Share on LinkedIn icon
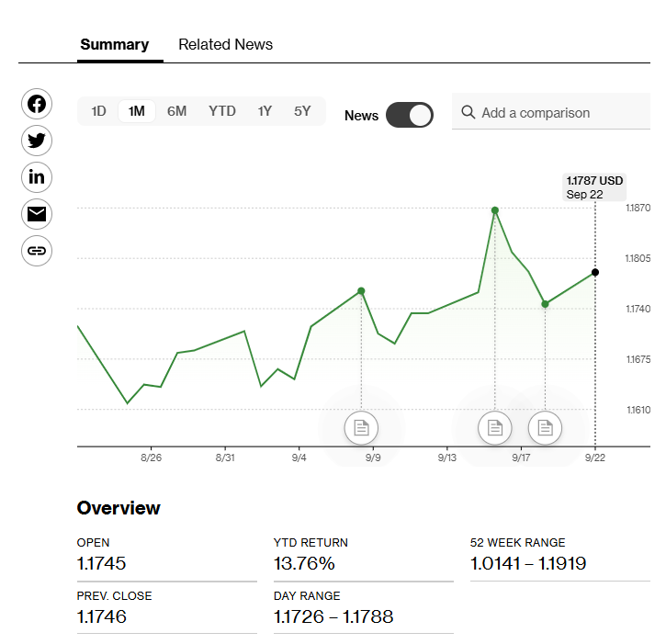 (37, 177)
